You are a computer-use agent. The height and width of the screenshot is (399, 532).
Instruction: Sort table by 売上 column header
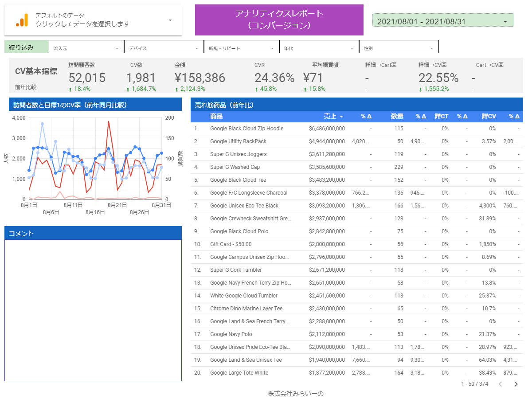(x=330, y=117)
